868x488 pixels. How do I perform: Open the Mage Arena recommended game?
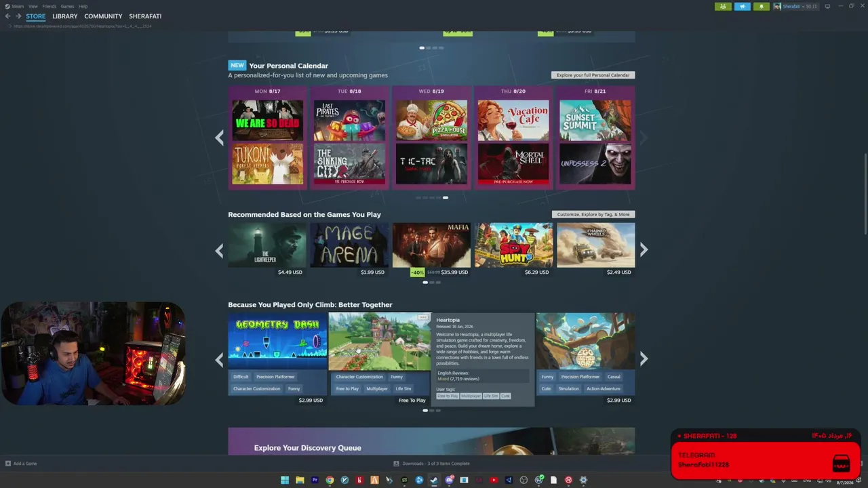349,245
